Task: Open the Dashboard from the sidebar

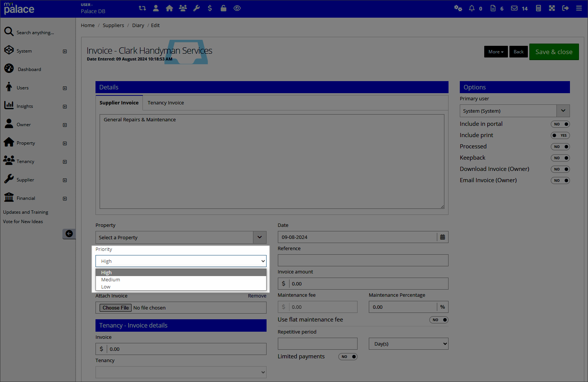Action: [29, 69]
